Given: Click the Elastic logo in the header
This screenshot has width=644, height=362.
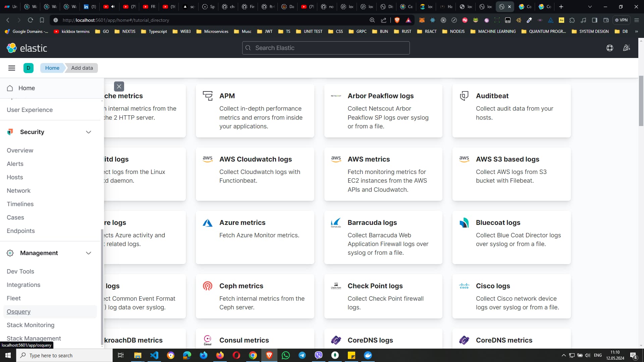Looking at the screenshot, I should tap(27, 48).
